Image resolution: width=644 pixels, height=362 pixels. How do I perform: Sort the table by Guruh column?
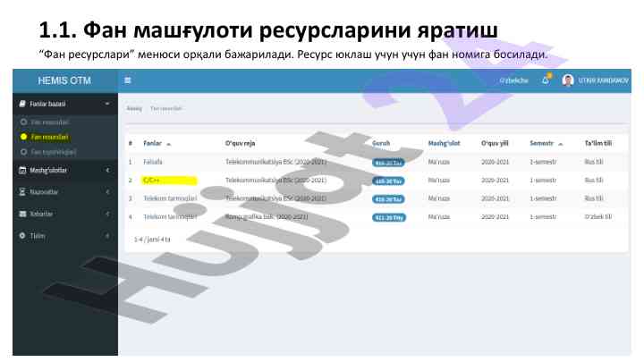[x=381, y=143]
